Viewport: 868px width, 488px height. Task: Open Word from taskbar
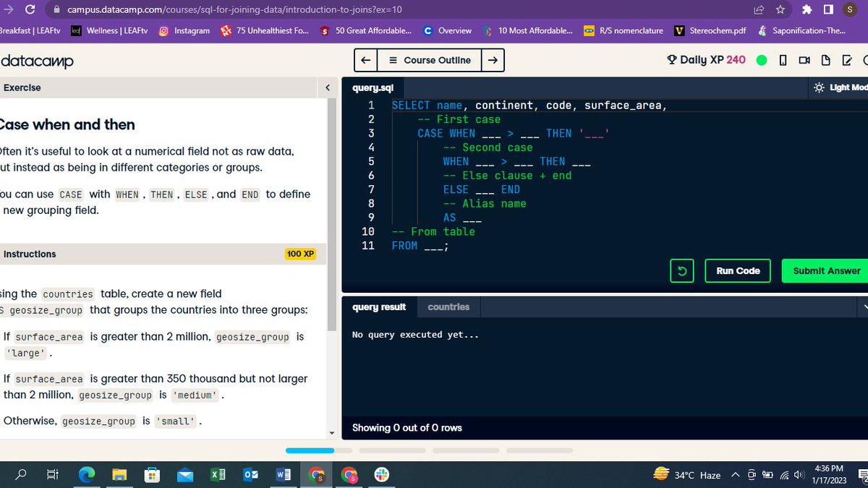click(x=284, y=475)
